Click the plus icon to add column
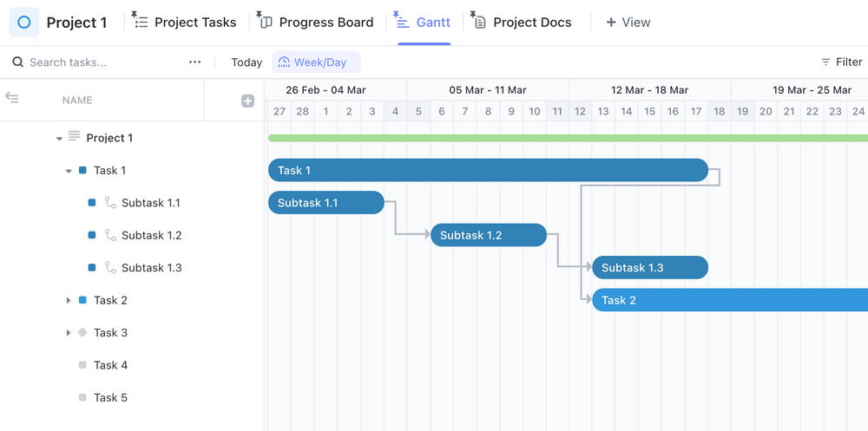Viewport: 868px width, 431px height. [247, 101]
